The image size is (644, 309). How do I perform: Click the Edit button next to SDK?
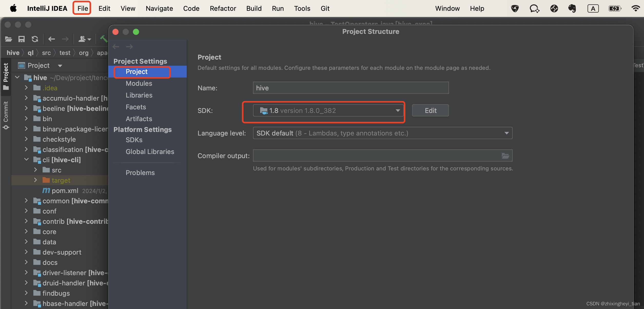coord(430,111)
